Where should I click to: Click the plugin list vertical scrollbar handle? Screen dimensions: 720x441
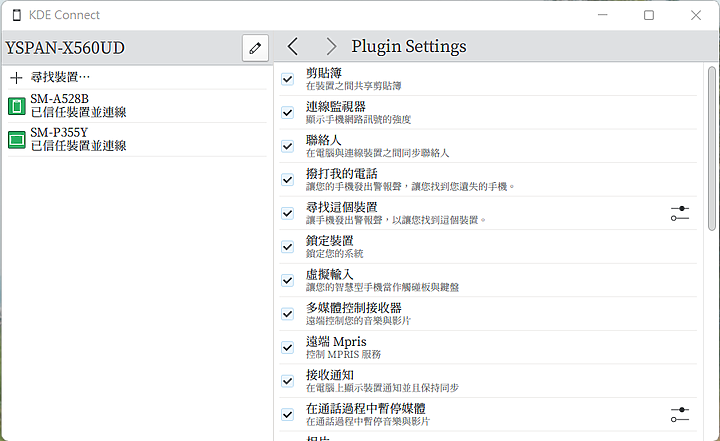[x=712, y=148]
